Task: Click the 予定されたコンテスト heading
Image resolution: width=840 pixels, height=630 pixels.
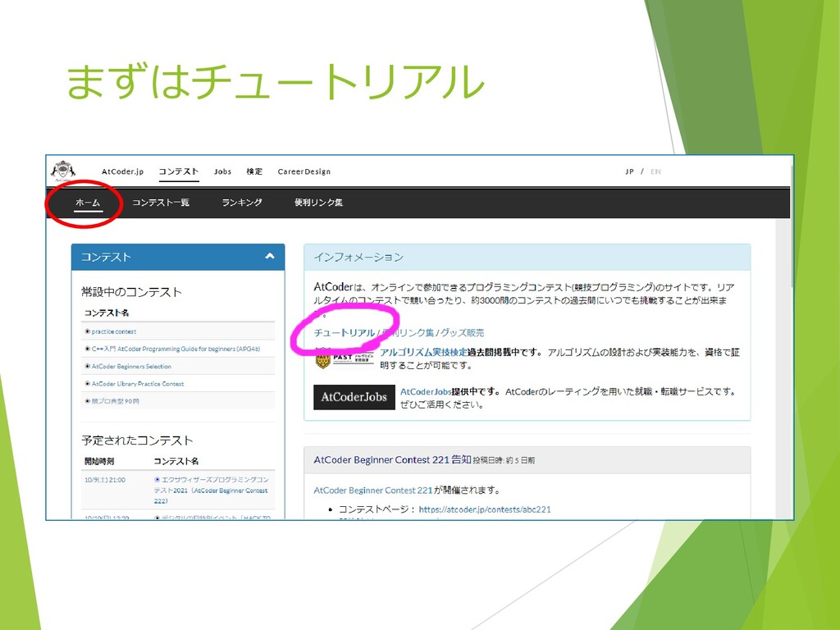Action: pos(137,441)
